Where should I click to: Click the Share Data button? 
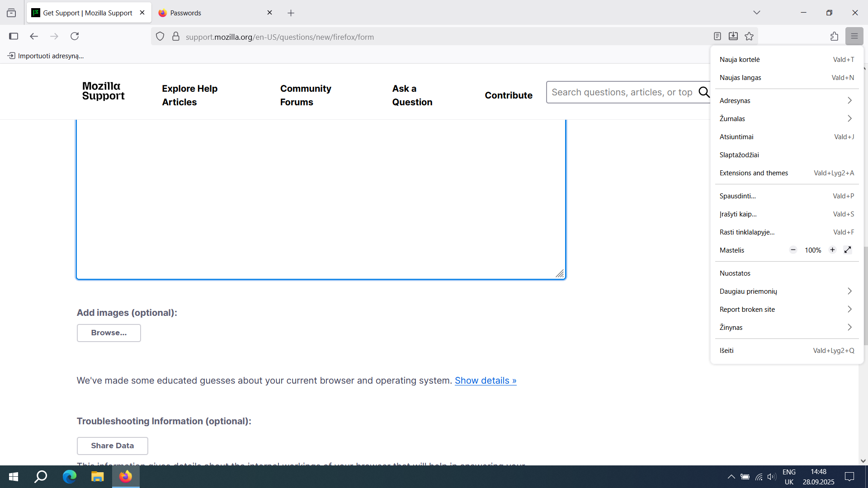click(112, 446)
